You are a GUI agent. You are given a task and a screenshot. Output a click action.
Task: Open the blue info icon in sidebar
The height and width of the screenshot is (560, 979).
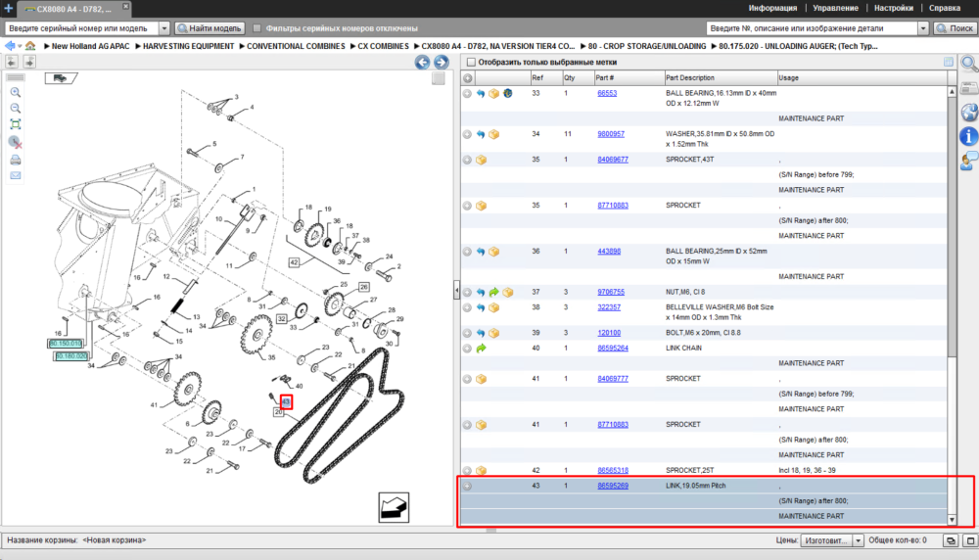tap(969, 136)
